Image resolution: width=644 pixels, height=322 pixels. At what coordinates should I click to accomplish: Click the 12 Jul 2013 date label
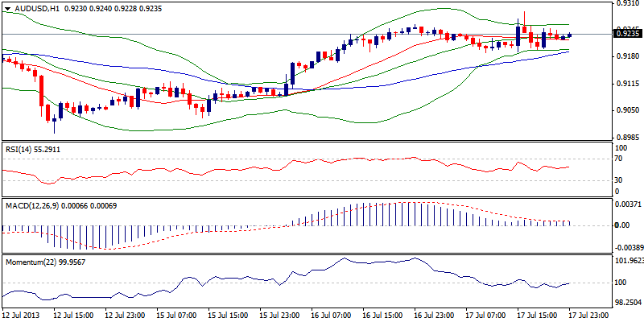coord(20,316)
